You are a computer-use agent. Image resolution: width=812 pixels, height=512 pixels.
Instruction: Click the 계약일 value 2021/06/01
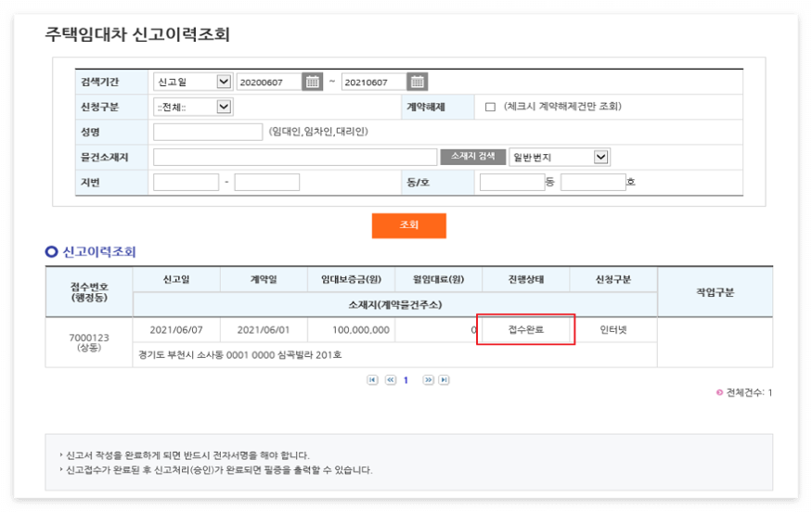pos(263,330)
